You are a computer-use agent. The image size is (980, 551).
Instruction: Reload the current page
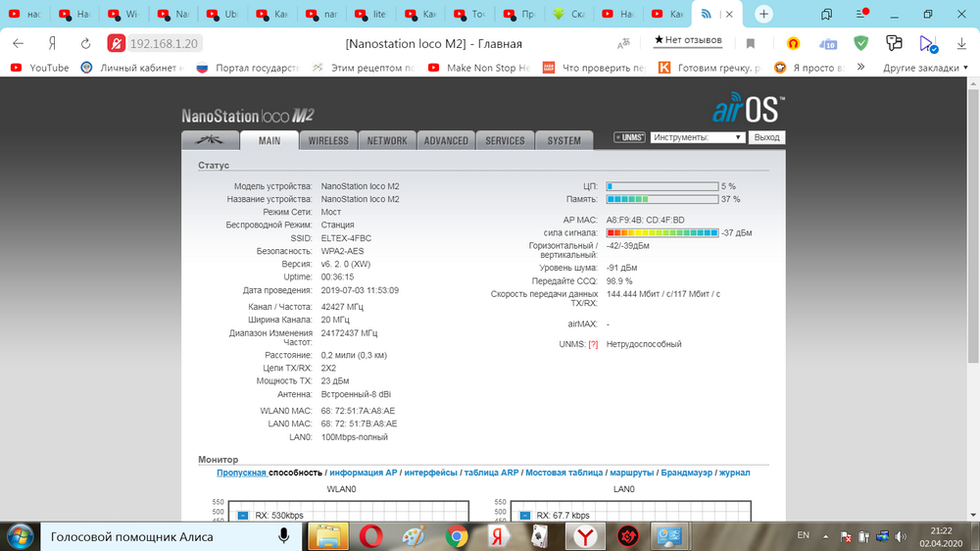click(85, 43)
